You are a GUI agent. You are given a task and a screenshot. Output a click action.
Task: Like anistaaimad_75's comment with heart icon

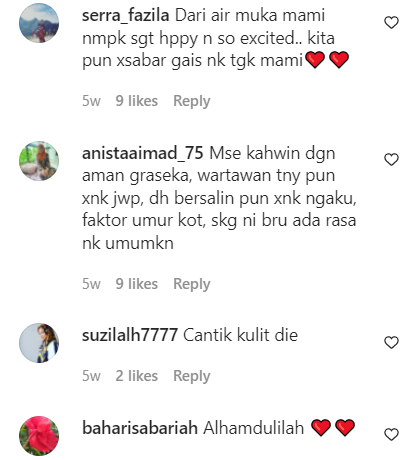pos(391,159)
